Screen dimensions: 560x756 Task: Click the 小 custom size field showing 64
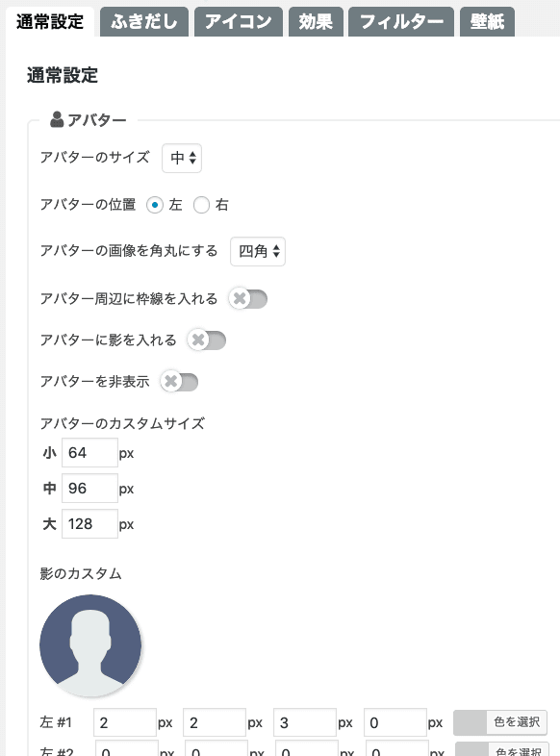click(89, 453)
